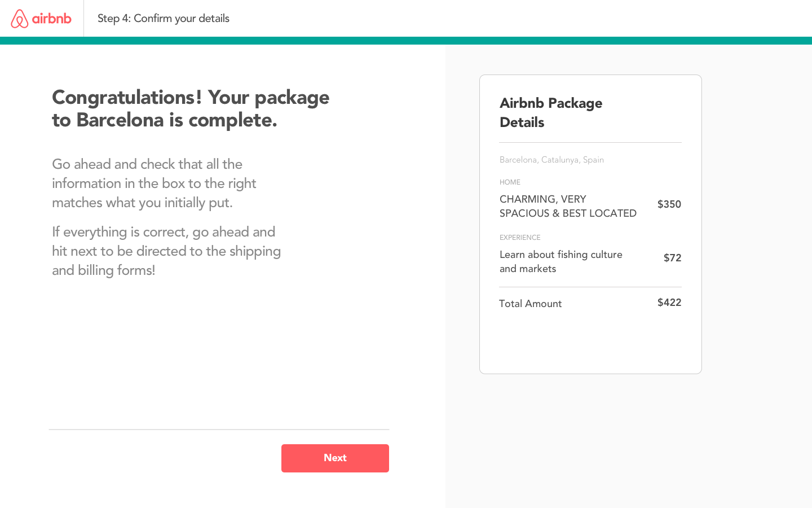Image resolution: width=812 pixels, height=508 pixels.
Task: Click the EXPERIENCE section label
Action: click(520, 238)
